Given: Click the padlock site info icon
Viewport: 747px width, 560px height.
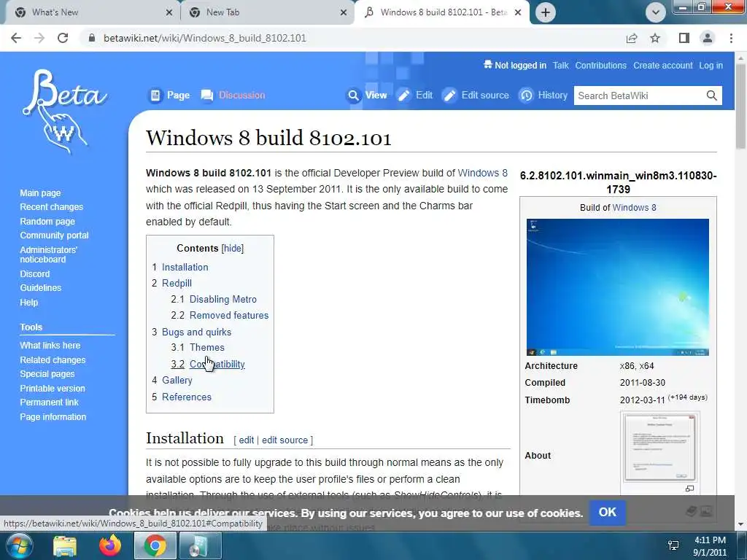Looking at the screenshot, I should tap(92, 38).
